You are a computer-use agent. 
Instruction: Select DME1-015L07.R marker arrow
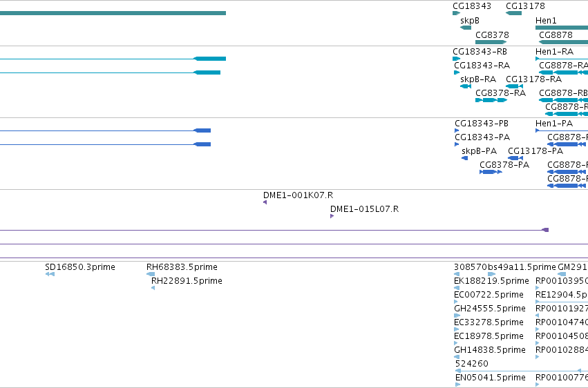pos(332,216)
